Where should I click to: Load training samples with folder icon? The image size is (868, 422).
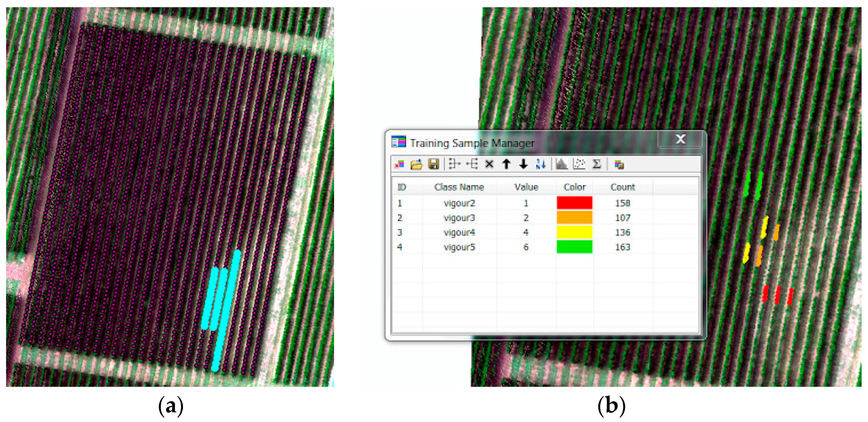(416, 164)
